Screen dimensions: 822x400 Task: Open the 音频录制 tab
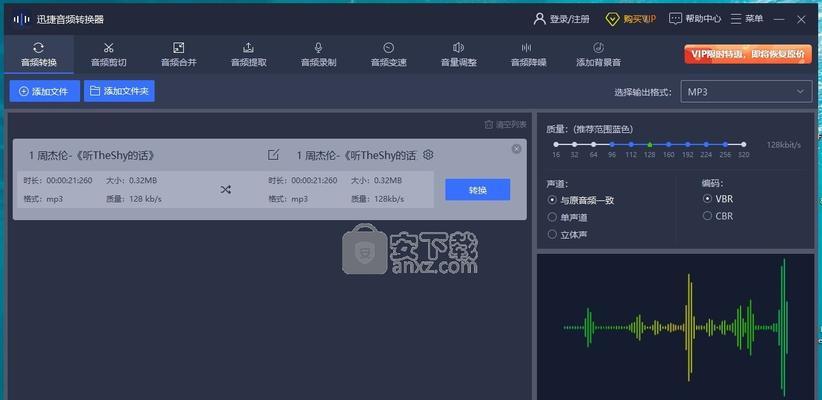click(318, 55)
